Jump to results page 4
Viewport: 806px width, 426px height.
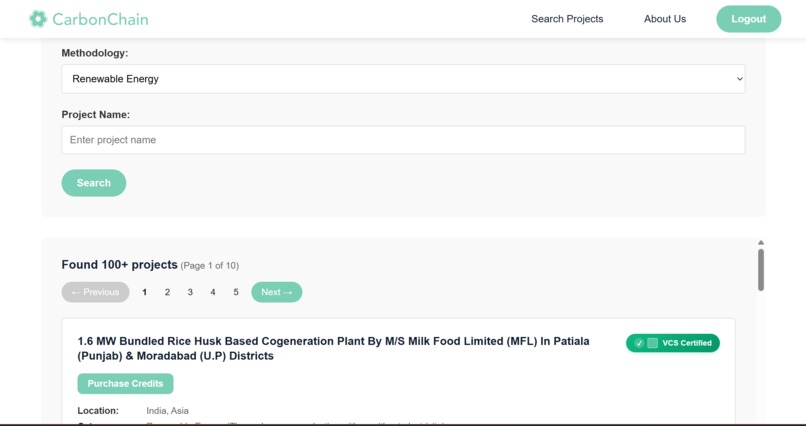[x=213, y=292]
